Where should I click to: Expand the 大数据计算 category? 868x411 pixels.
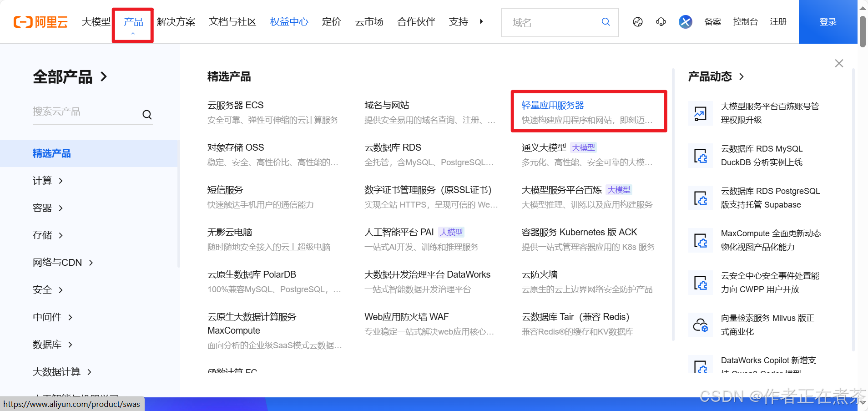62,372
